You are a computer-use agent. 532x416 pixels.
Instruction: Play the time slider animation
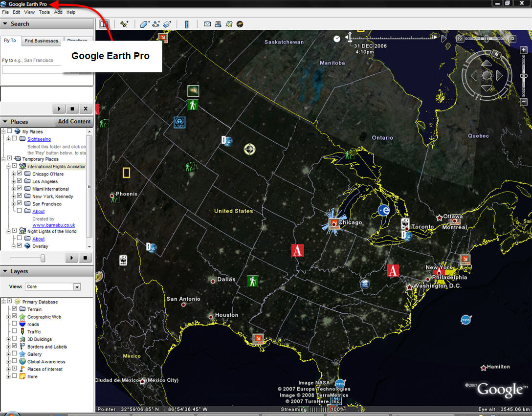pos(443,39)
